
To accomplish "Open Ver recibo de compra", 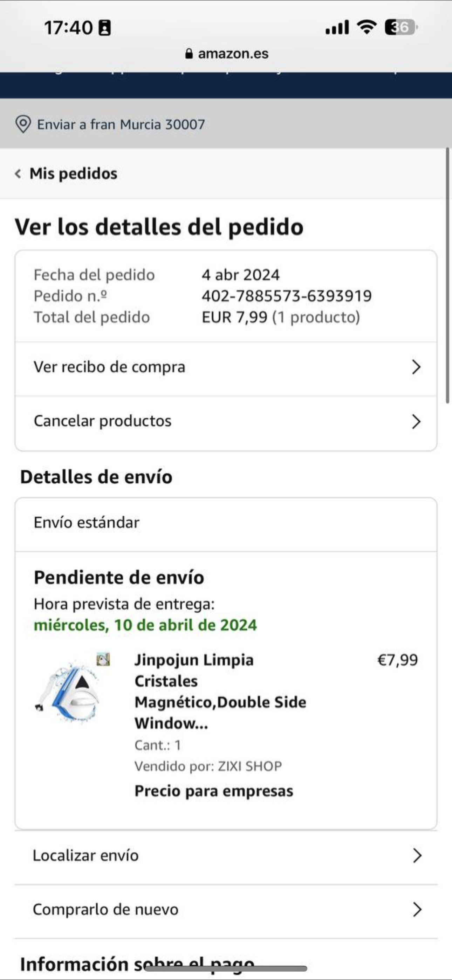I will tap(110, 367).
